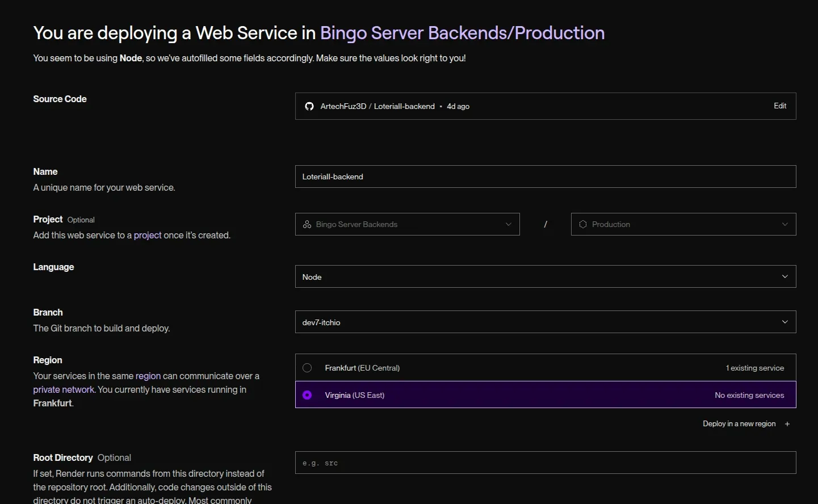
Task: Click the chevron on the Bingo Server Backends selector
Action: click(x=509, y=224)
